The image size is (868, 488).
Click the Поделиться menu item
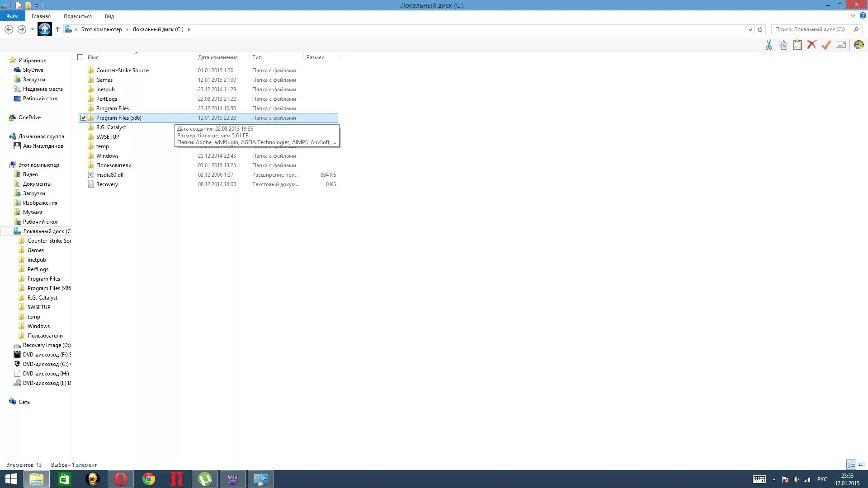click(x=77, y=16)
